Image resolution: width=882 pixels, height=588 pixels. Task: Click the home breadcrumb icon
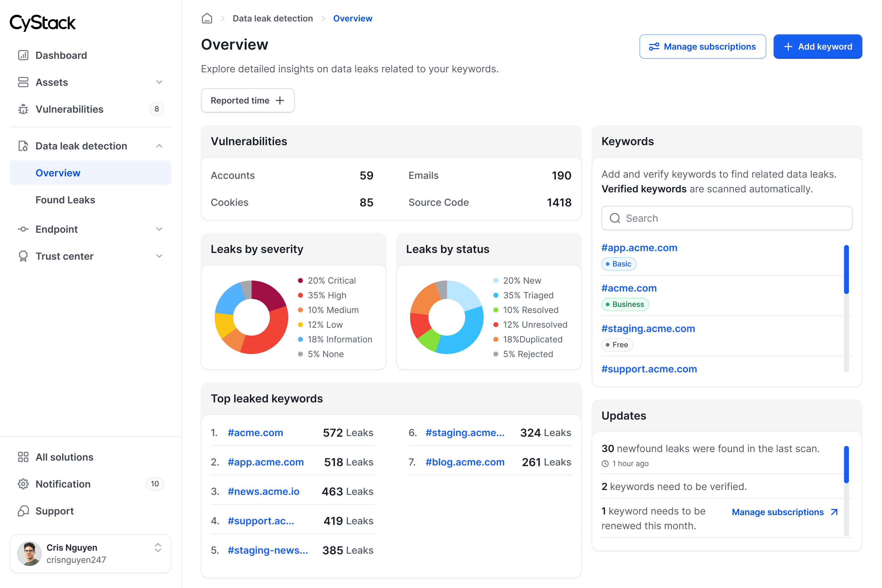click(207, 18)
